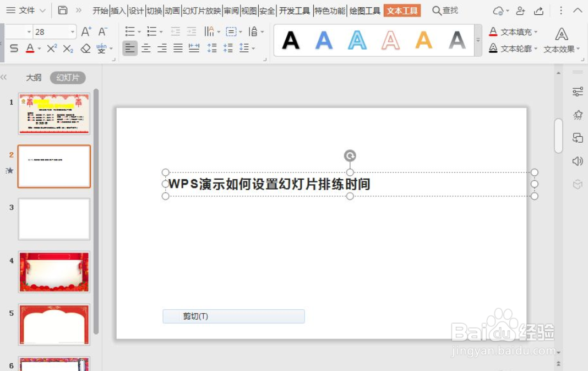The height and width of the screenshot is (371, 588).
Task: Toggle subscript formatting
Action: pos(67,49)
